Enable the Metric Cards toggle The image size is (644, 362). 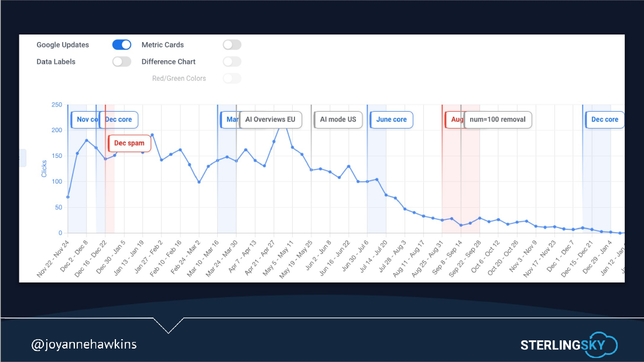pos(232,44)
